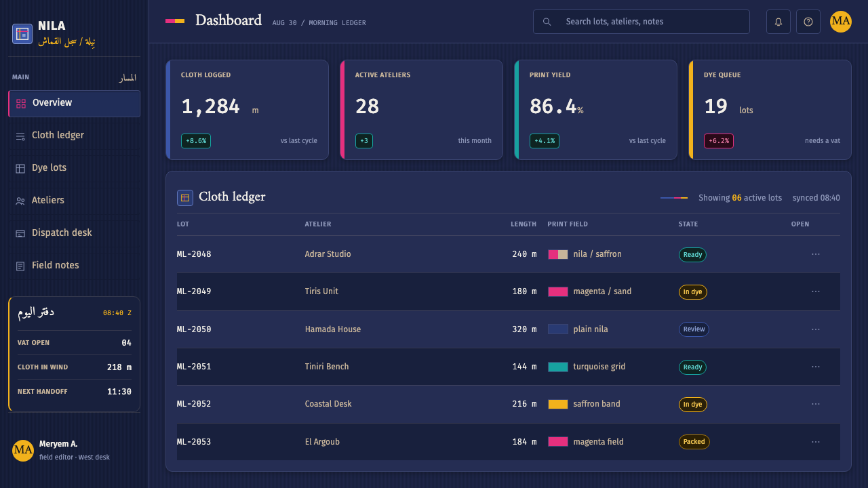The height and width of the screenshot is (488, 868).
Task: Click lot number ML-2051
Action: click(194, 367)
